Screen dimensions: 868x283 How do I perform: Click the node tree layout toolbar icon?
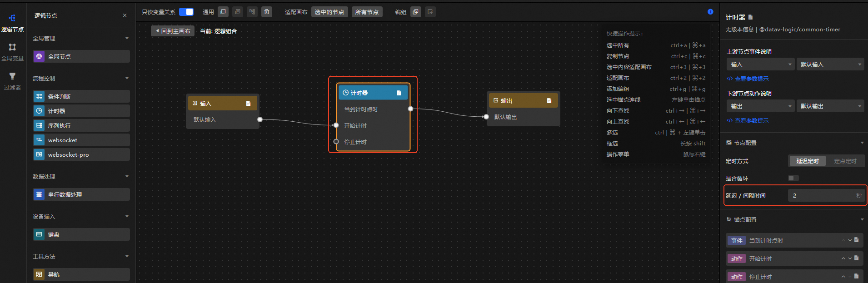(x=252, y=12)
